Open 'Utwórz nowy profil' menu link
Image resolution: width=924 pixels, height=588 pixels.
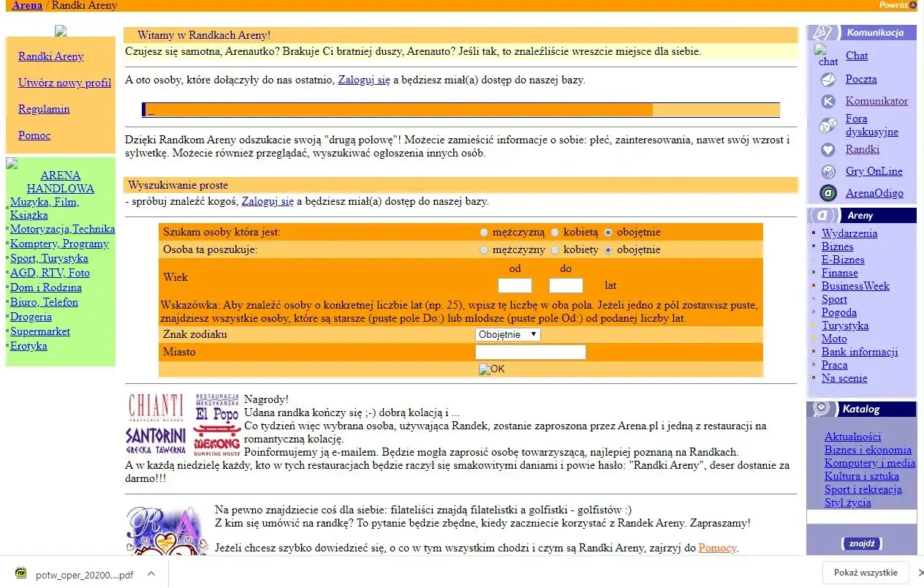[65, 83]
